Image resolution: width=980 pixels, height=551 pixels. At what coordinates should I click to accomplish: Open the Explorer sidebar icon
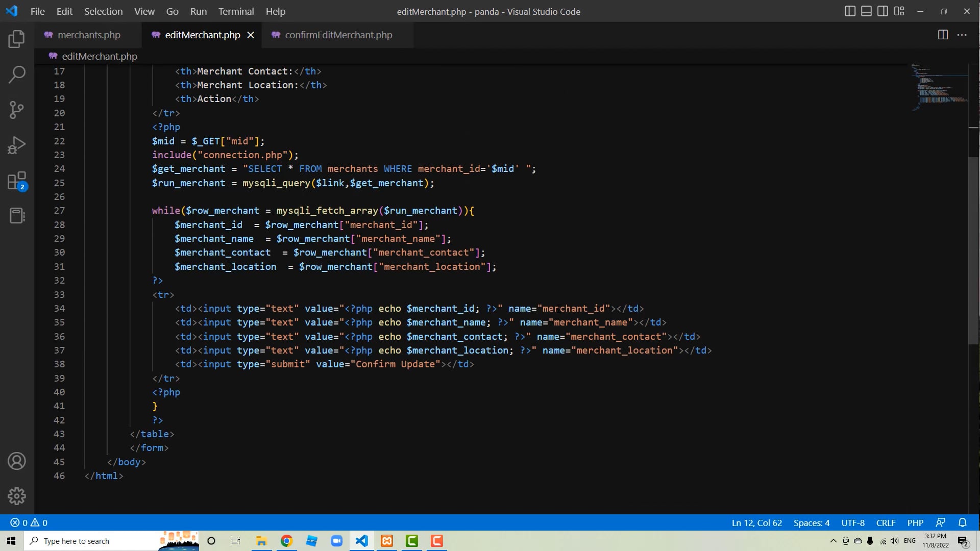(17, 39)
